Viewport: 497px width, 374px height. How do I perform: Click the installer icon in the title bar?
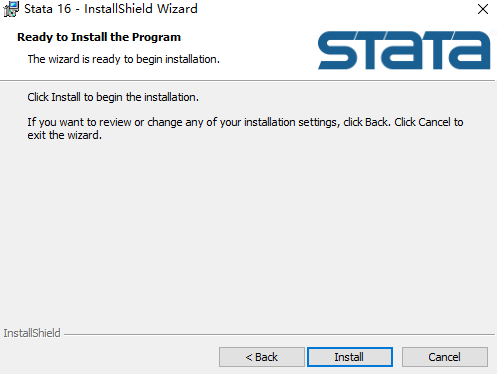[x=11, y=9]
